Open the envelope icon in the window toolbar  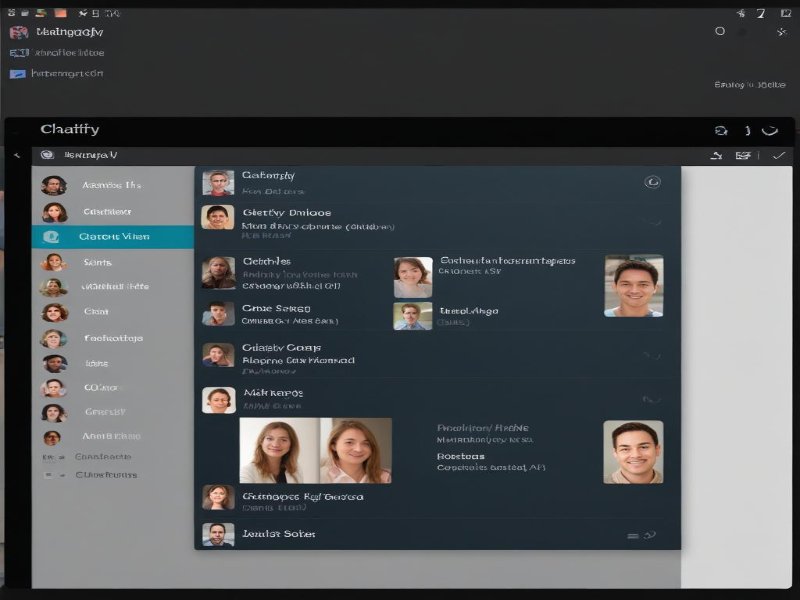coord(743,155)
